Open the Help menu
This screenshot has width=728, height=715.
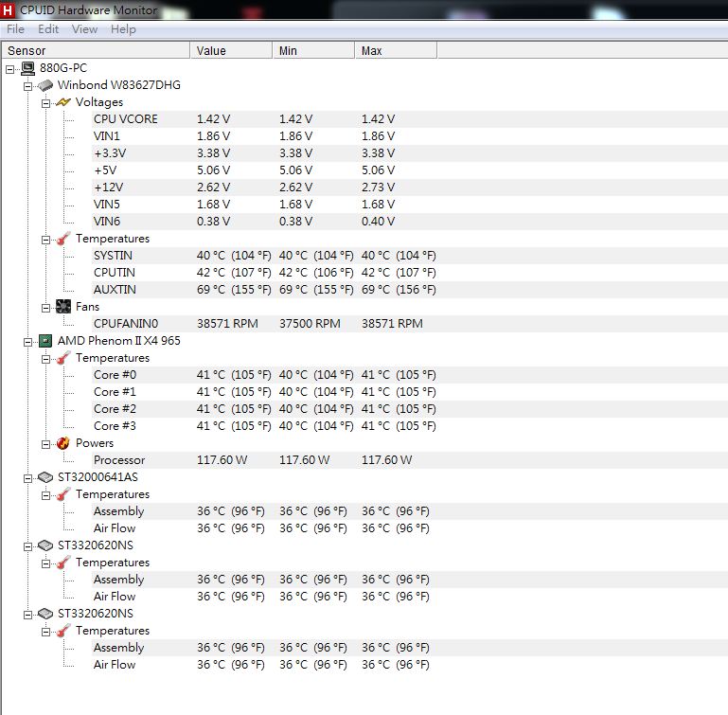123,29
